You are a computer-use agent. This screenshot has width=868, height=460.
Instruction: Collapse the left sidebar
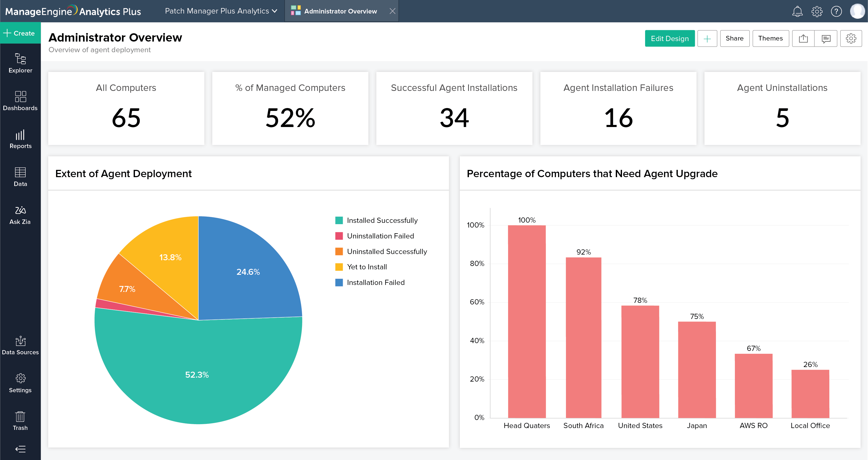20,449
